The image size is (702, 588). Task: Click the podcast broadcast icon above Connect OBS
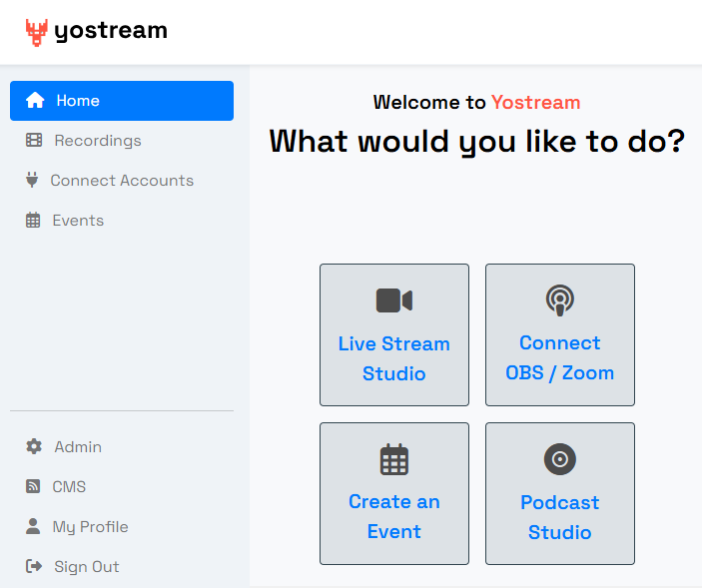point(559,300)
